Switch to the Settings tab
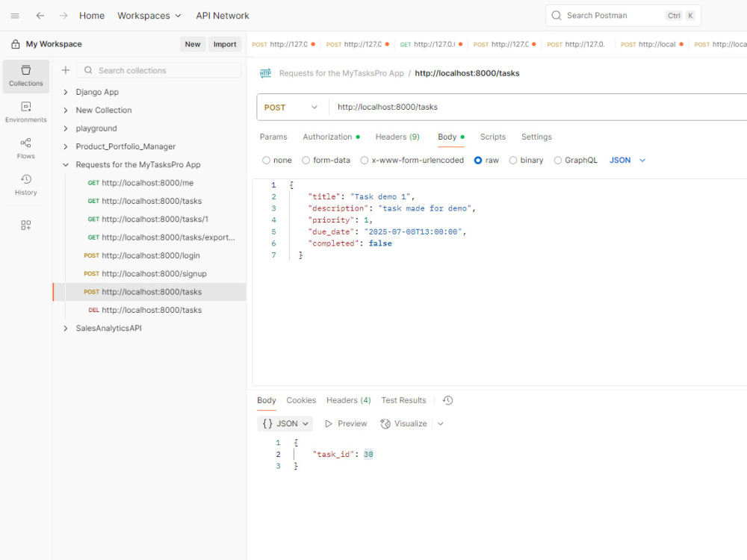Image resolution: width=747 pixels, height=560 pixels. (x=536, y=137)
